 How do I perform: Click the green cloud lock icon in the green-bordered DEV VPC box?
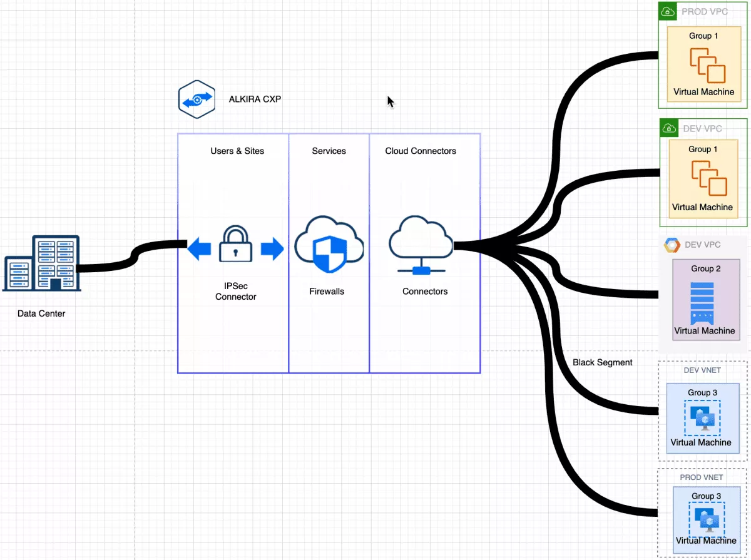(670, 128)
